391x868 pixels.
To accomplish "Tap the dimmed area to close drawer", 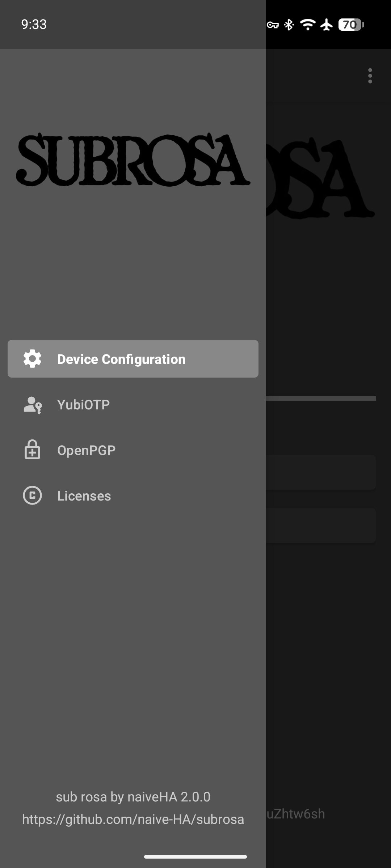I will click(328, 615).
